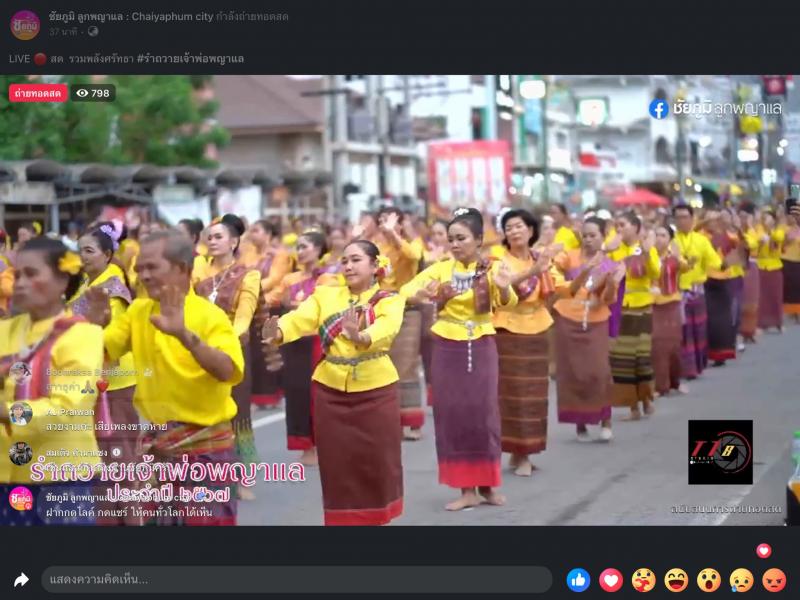Screen dimensions: 800x600
Task: React with the Haha laughing emoji
Action: [676, 580]
